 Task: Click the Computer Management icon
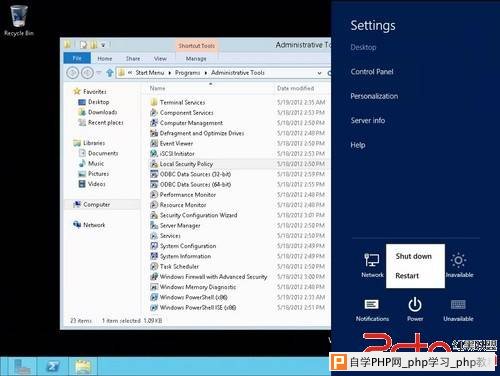click(x=154, y=123)
